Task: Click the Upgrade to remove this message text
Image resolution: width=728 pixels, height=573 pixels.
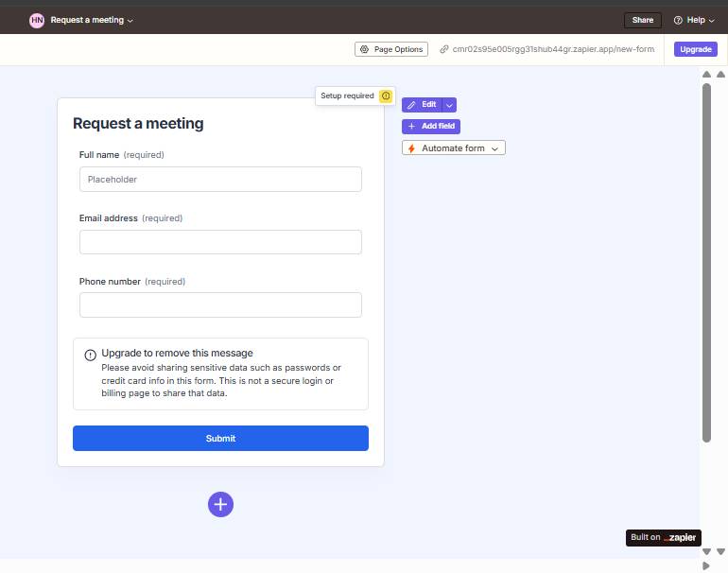Action: pyautogui.click(x=178, y=353)
